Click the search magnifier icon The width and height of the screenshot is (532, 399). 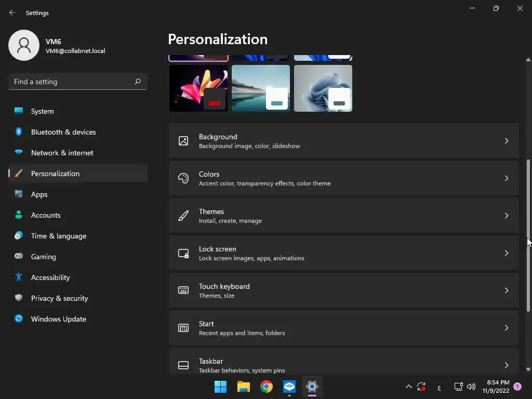pyautogui.click(x=137, y=82)
